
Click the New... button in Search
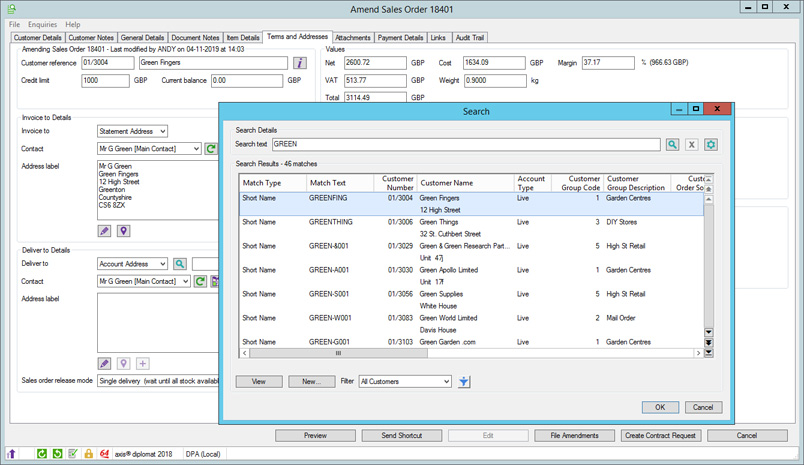pyautogui.click(x=311, y=381)
